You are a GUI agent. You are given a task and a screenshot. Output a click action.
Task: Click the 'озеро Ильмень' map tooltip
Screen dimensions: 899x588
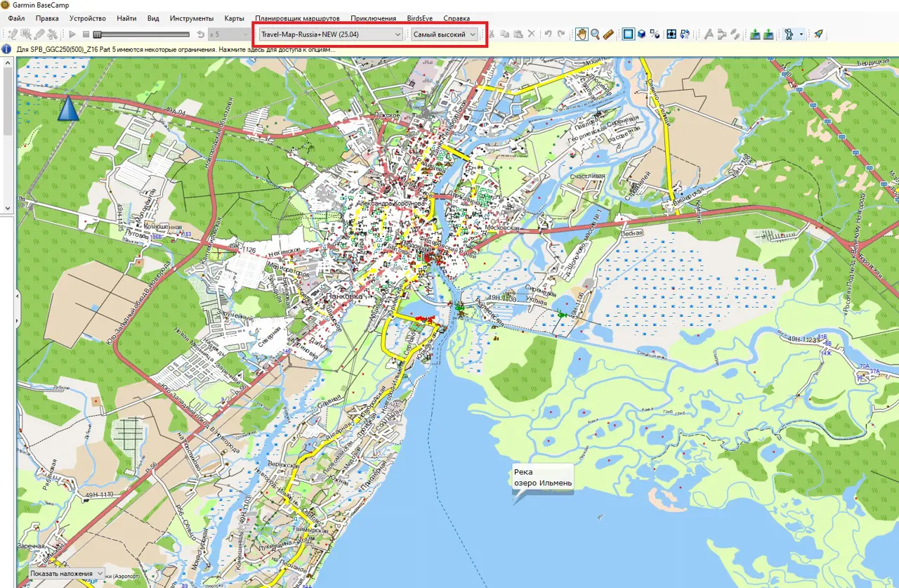tap(543, 478)
